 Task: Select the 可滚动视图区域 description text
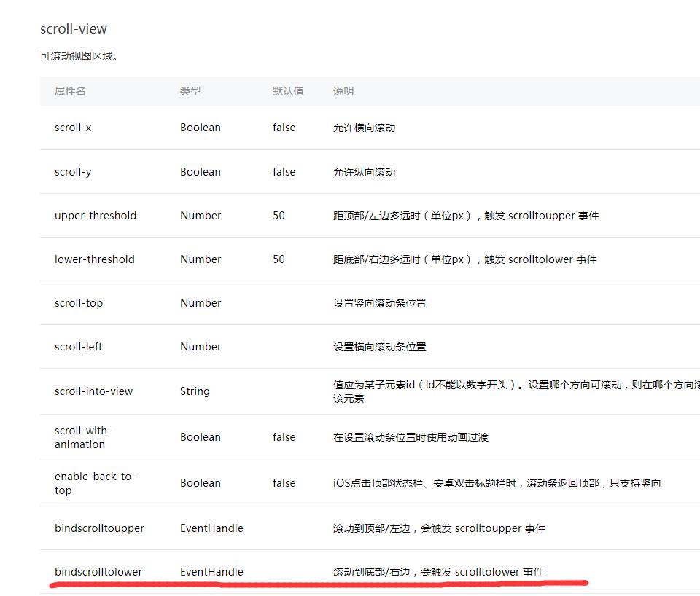coord(79,56)
